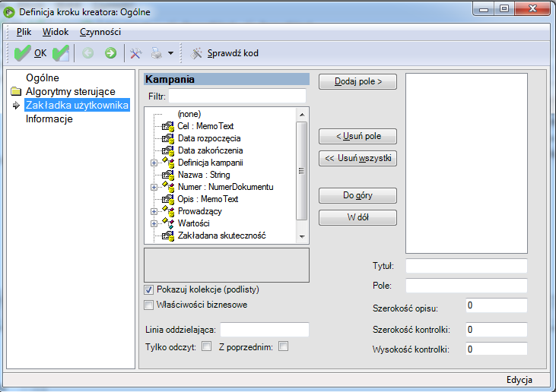Click the object icon beside Definicja kampanii
Screen dimensions: 556x392
pos(168,163)
